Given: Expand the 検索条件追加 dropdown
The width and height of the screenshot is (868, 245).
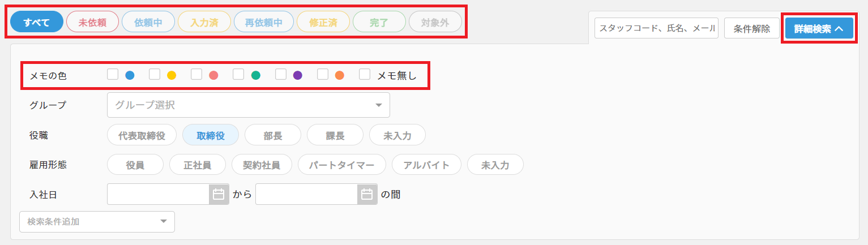Looking at the screenshot, I should pos(97,221).
